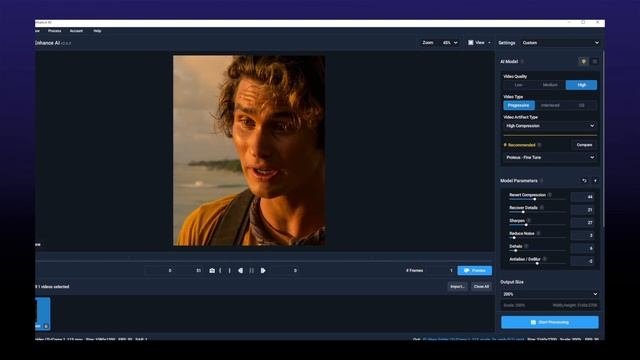Click the AI Model lightbulb suggestion icon
640x360 pixels.
[x=584, y=62]
